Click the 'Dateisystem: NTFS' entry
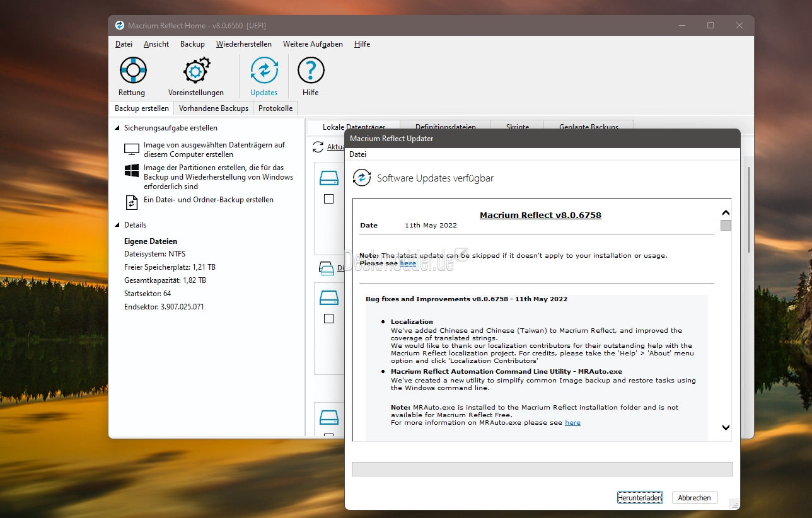Viewport: 812px width, 518px height. coord(154,254)
